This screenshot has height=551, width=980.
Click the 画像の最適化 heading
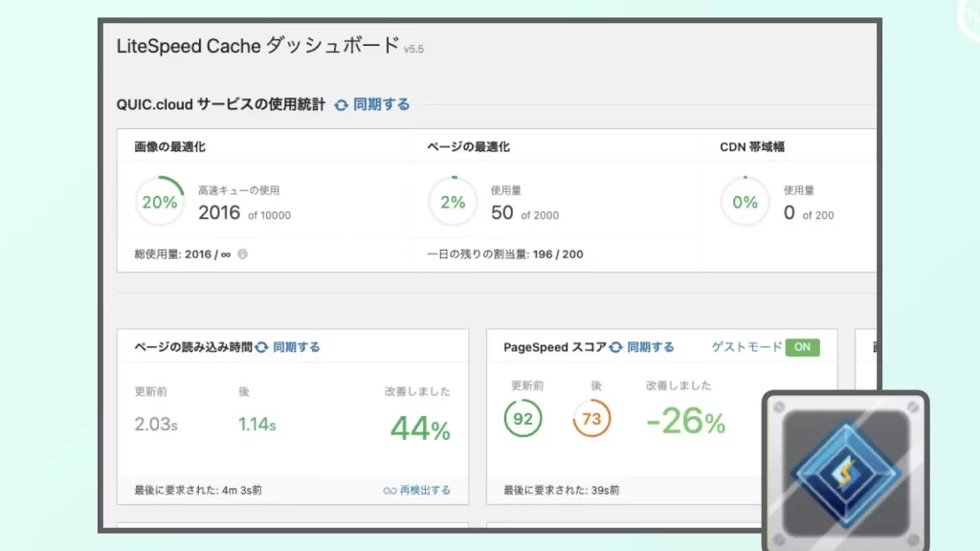[x=170, y=146]
